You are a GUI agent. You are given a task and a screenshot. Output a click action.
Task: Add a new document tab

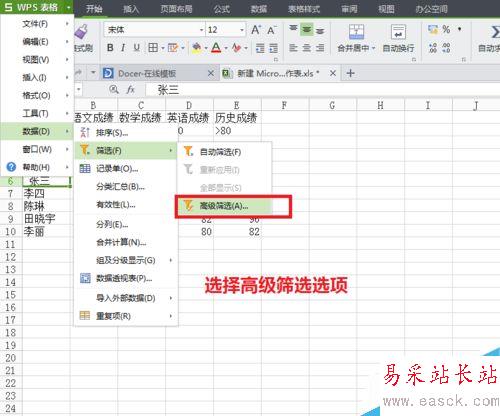350,73
